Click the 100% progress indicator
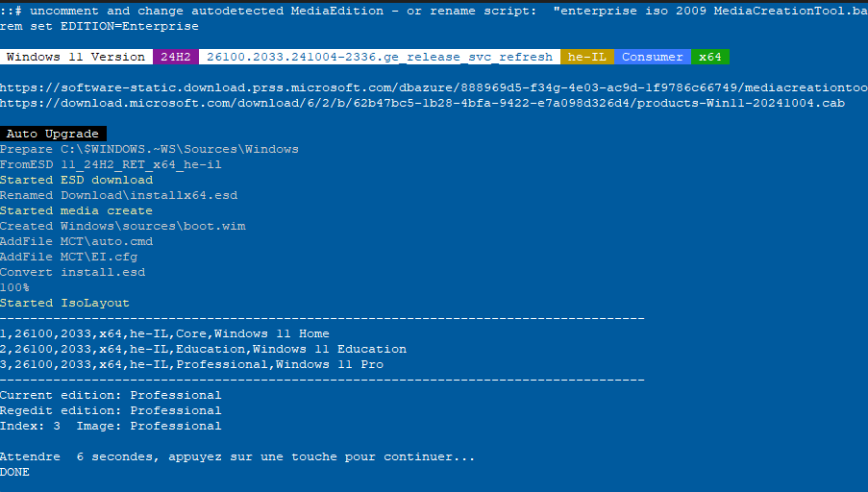 tap(14, 287)
